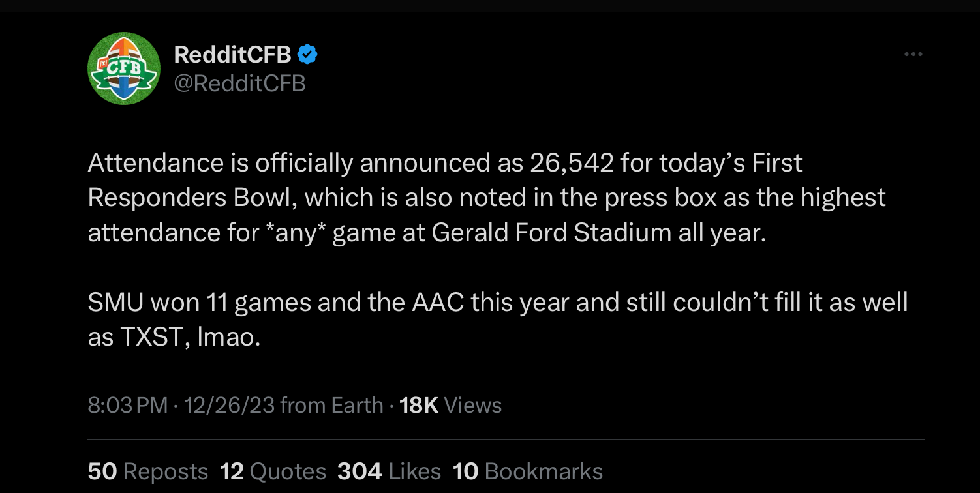
Task: Show the 304 Likes list
Action: pos(390,471)
